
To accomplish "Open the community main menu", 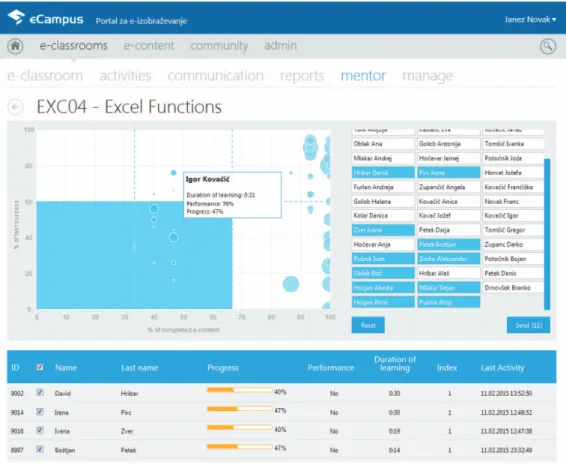I will 219,46.
